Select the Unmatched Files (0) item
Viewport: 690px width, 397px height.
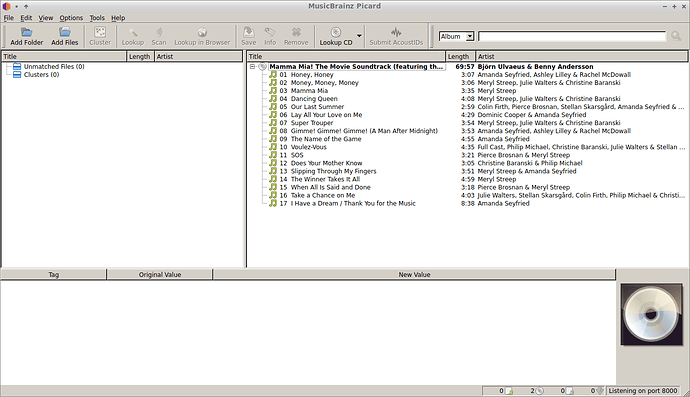54,66
